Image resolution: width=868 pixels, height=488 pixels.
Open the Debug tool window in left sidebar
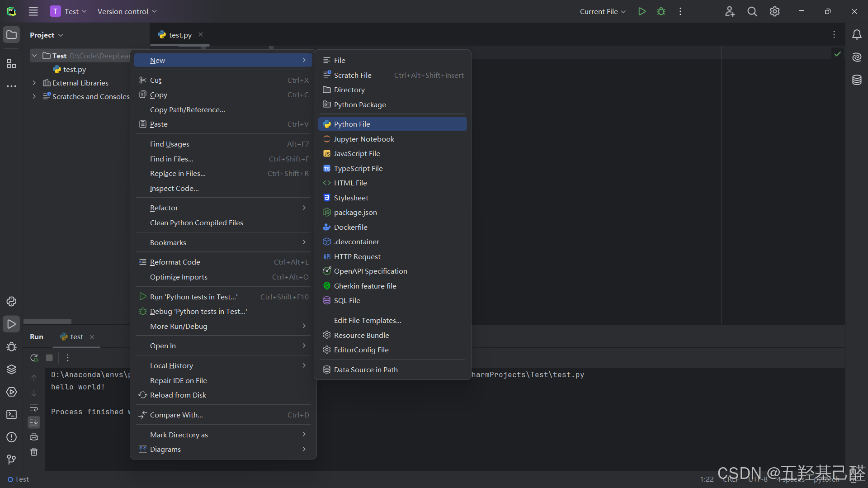pos(11,347)
